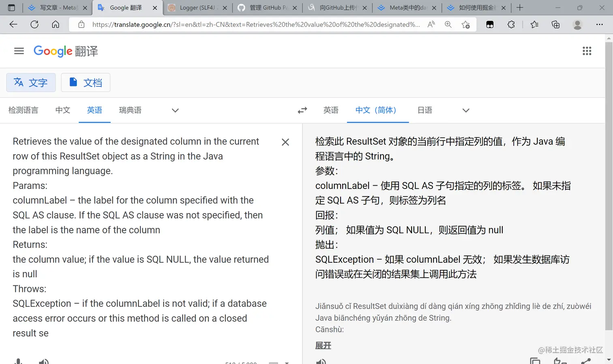Open the Google apps grid
Screen dimensions: 613x364
tap(587, 51)
